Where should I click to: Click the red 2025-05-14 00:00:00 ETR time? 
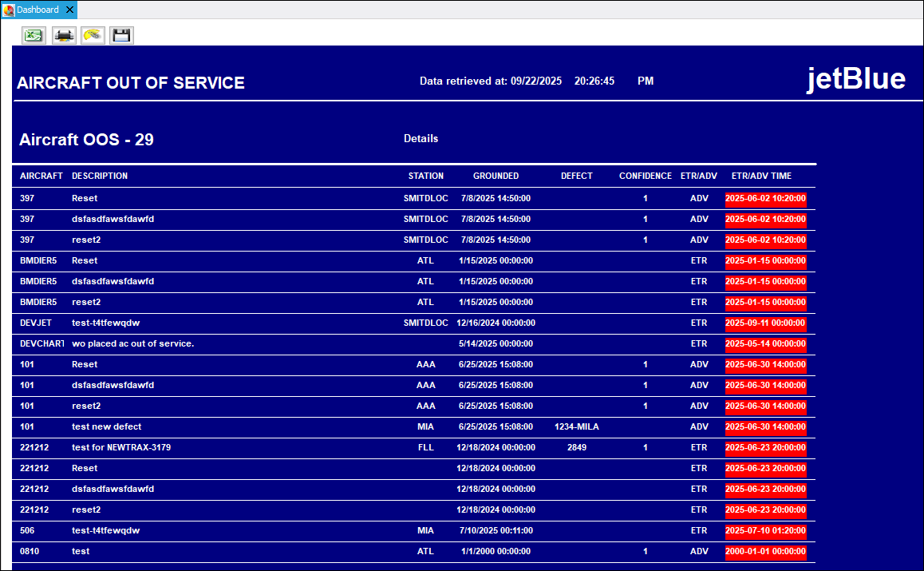tap(765, 344)
